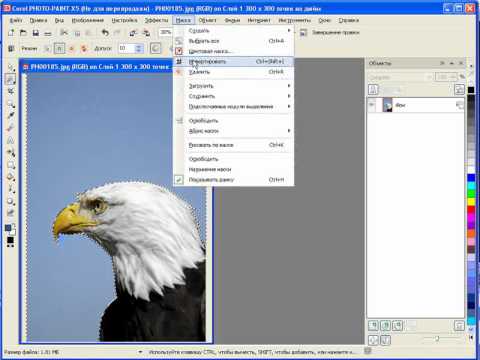Screen dimensions: 480x360
Task: Open the zoom level dropdown
Action: click(166, 32)
